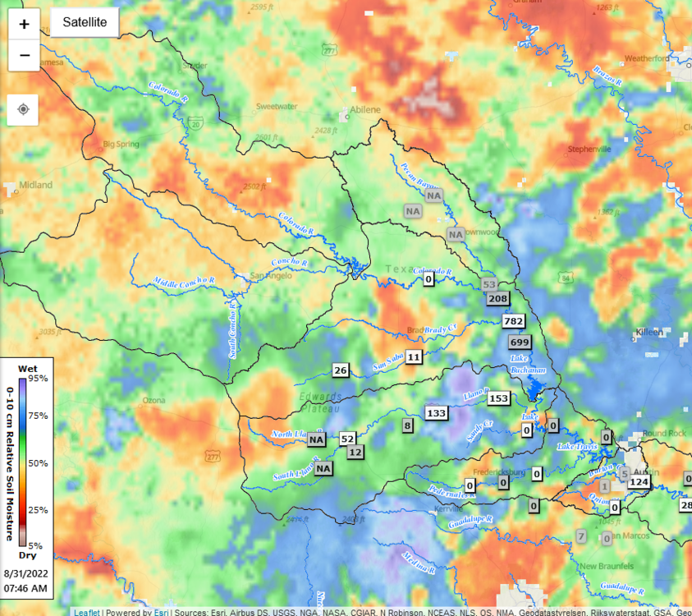Select the station marker labeled 699
The width and height of the screenshot is (692, 616).
[520, 342]
